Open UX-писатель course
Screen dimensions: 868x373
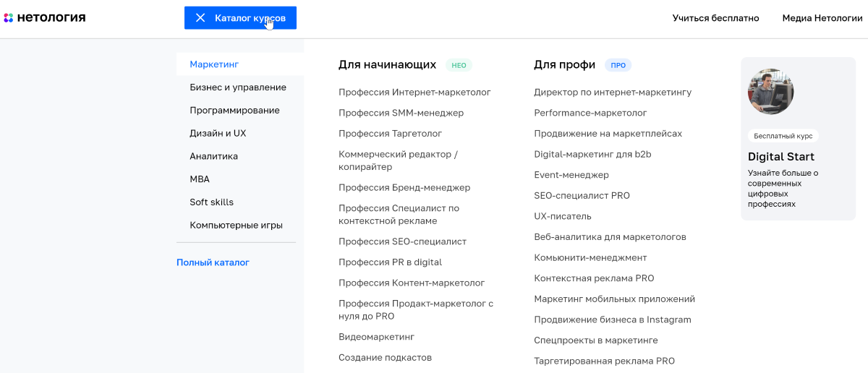(x=563, y=216)
